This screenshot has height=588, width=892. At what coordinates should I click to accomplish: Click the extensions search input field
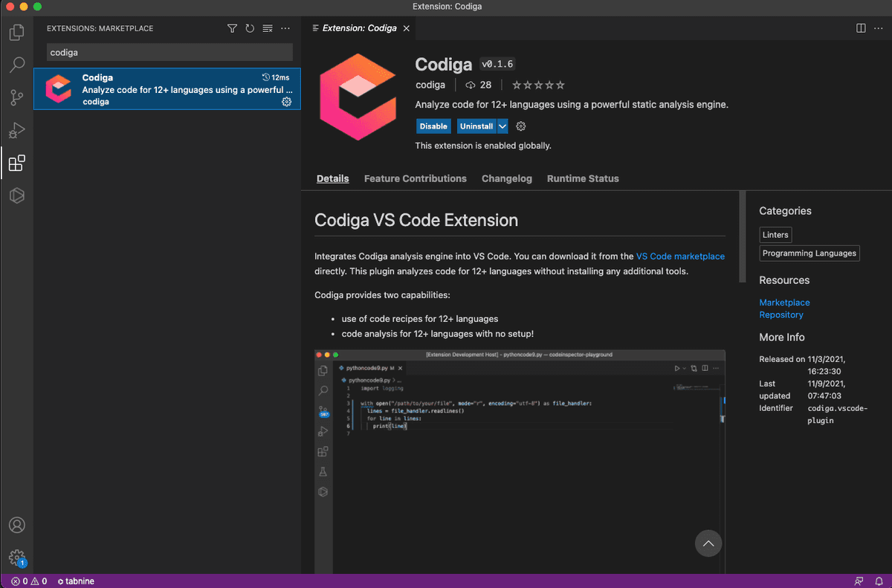[x=169, y=52]
